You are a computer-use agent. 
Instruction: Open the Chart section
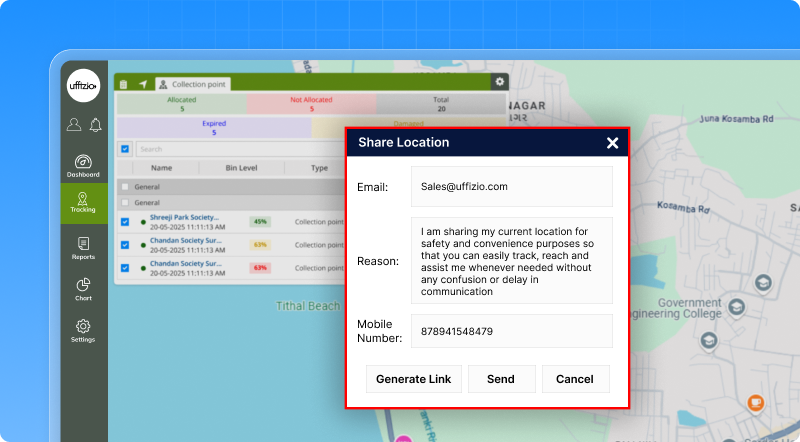[83, 290]
